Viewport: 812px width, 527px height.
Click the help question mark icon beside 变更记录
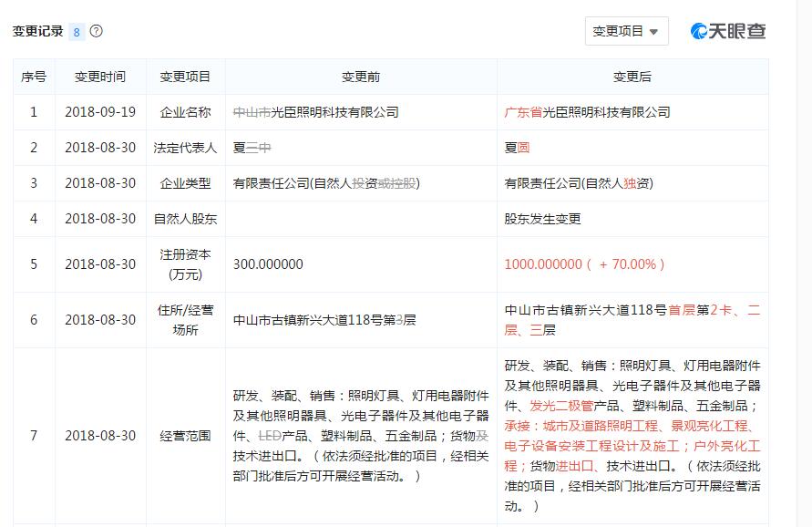[97, 31]
